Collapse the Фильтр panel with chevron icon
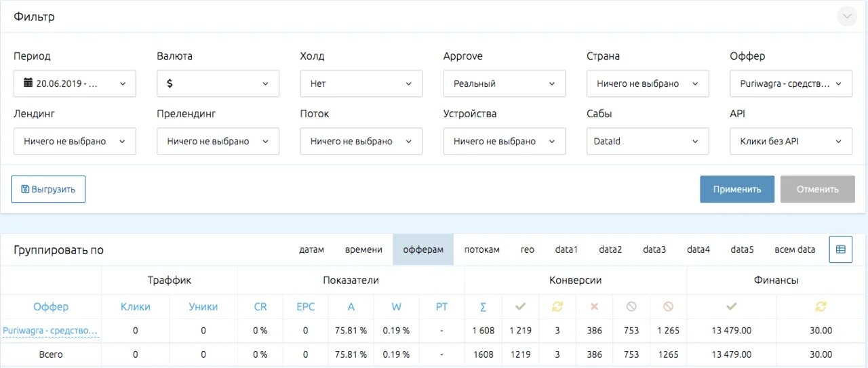This screenshot has height=368, width=868. coord(847,16)
